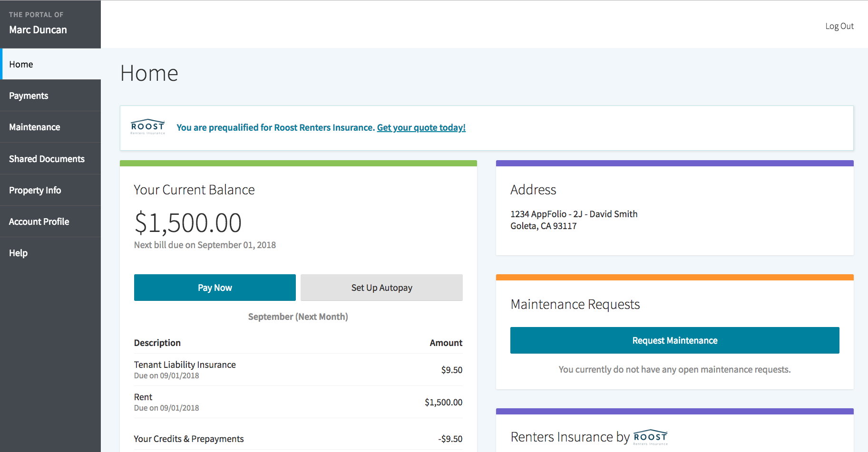Go to the Payments section
868x452 pixels.
coord(29,96)
